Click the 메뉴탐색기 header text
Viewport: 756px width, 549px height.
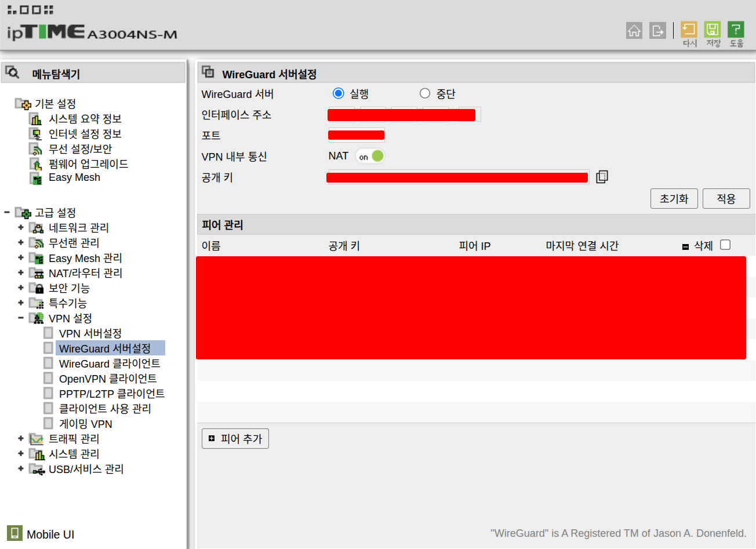(x=56, y=74)
